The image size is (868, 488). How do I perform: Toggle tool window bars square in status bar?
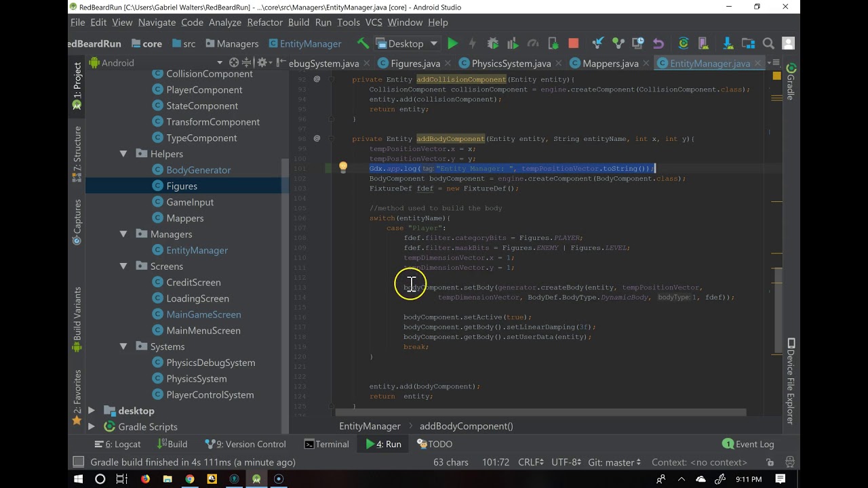click(79, 462)
